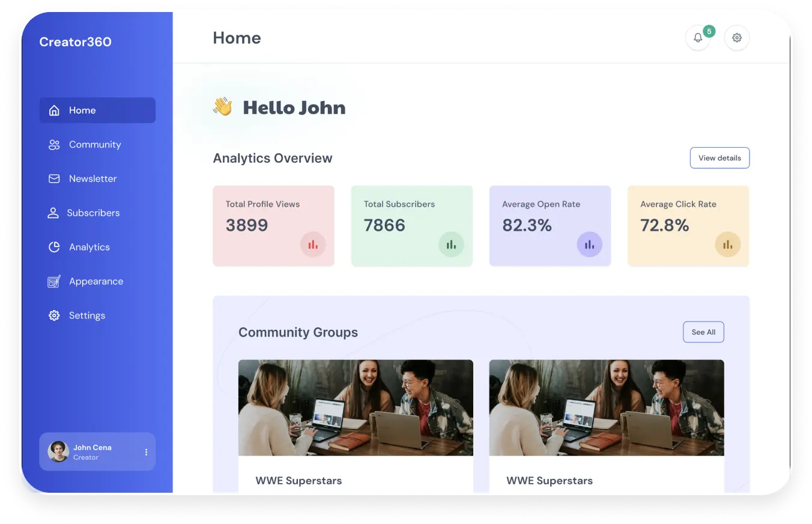The height and width of the screenshot is (524, 812).
Task: Click the purple chart icon on Average Open Rate
Action: [589, 245]
